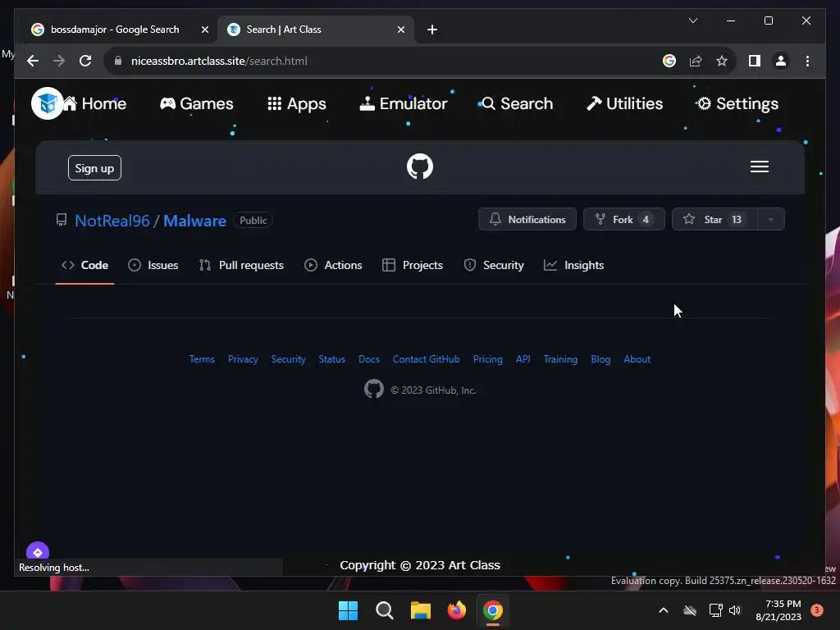Image resolution: width=840 pixels, height=630 pixels.
Task: Open the Pricing footer link
Action: [488, 359]
